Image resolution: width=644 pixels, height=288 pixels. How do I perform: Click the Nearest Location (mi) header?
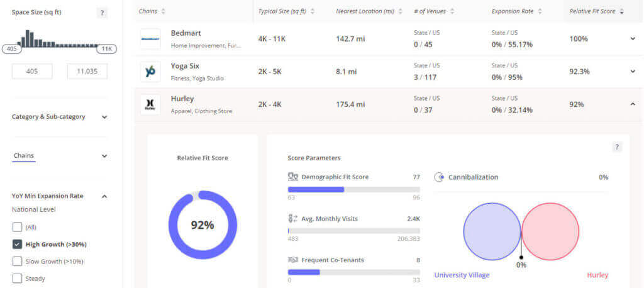coord(365,11)
